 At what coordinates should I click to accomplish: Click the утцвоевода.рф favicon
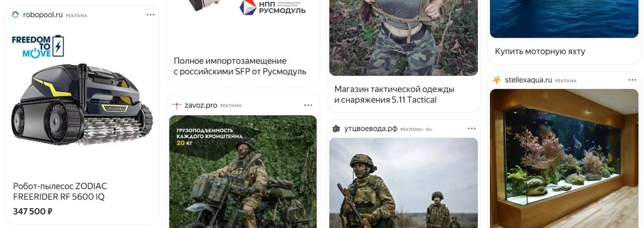click(x=336, y=129)
